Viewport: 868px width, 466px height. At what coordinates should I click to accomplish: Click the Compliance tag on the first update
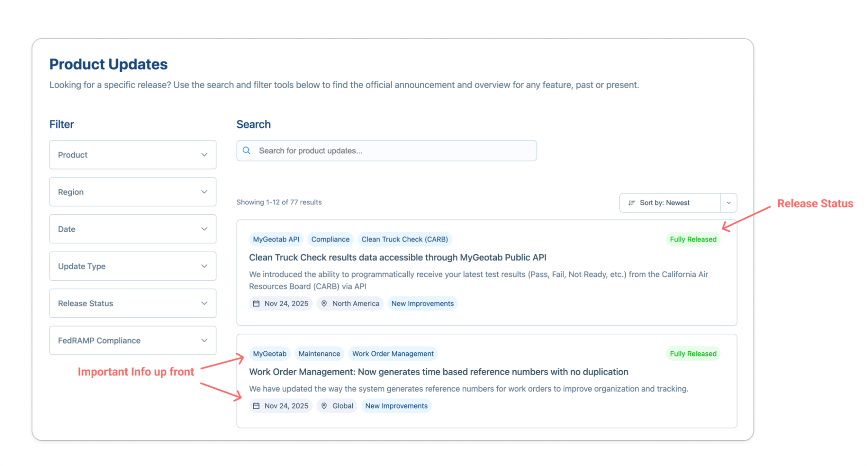(330, 239)
